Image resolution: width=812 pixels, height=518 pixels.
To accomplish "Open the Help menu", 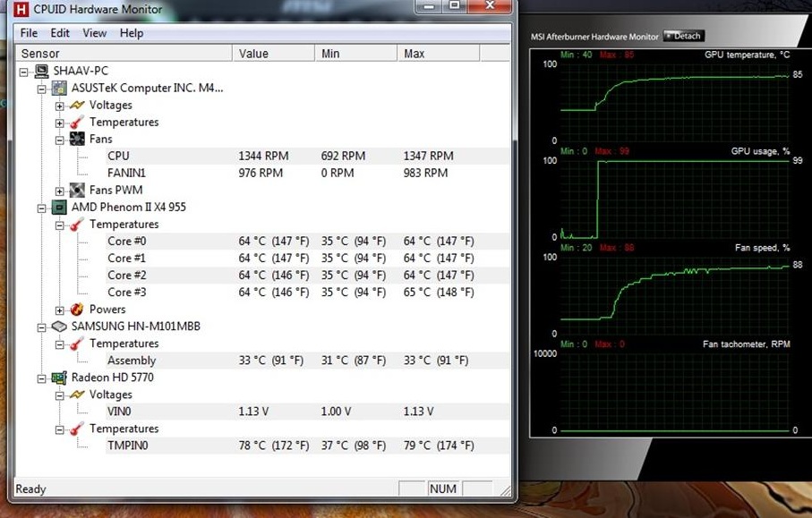I will [x=132, y=33].
